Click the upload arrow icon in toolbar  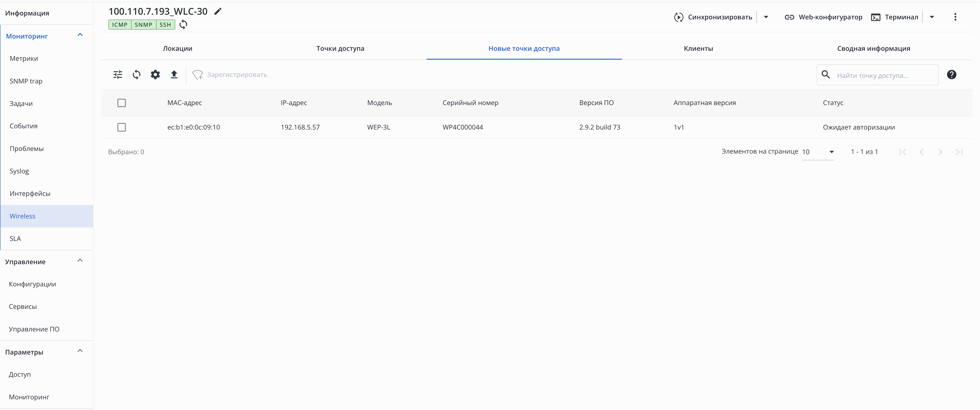[x=174, y=74]
